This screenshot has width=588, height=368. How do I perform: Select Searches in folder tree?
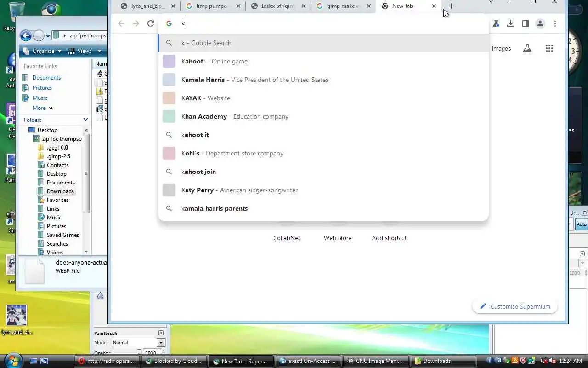click(x=57, y=244)
